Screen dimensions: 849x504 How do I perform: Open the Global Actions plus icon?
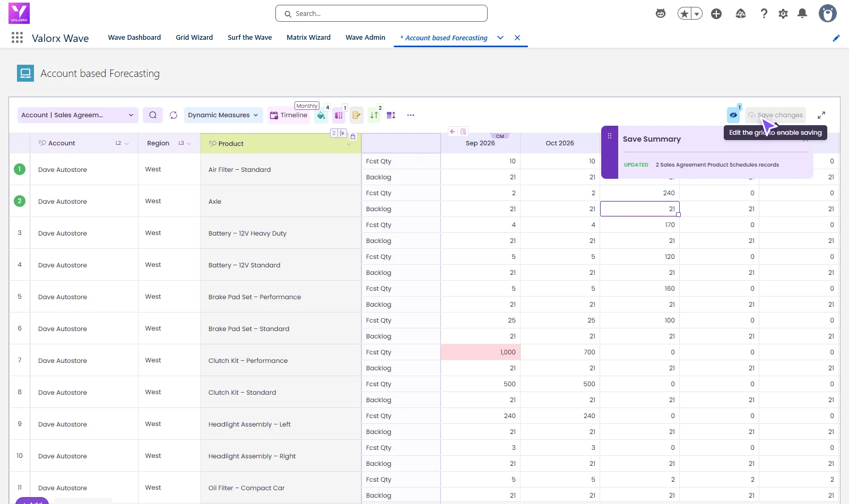point(716,14)
